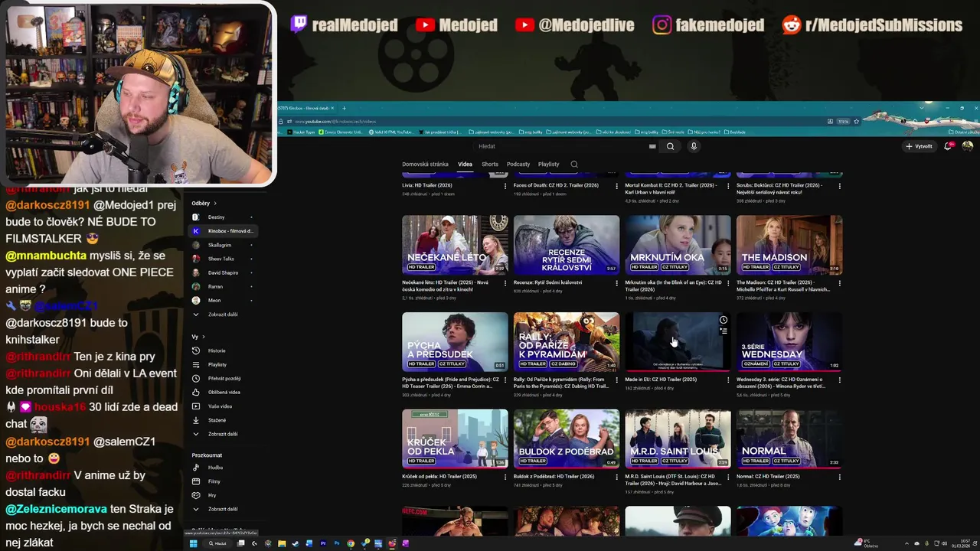Screen dimensions: 980x551
Task: Click the voice search microphone icon
Action: (694, 146)
